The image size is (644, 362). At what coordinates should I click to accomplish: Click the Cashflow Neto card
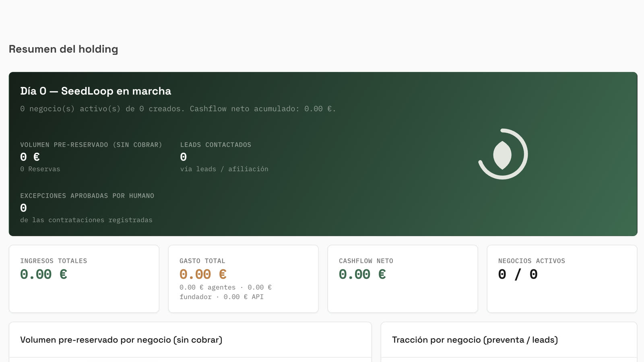[402, 279]
